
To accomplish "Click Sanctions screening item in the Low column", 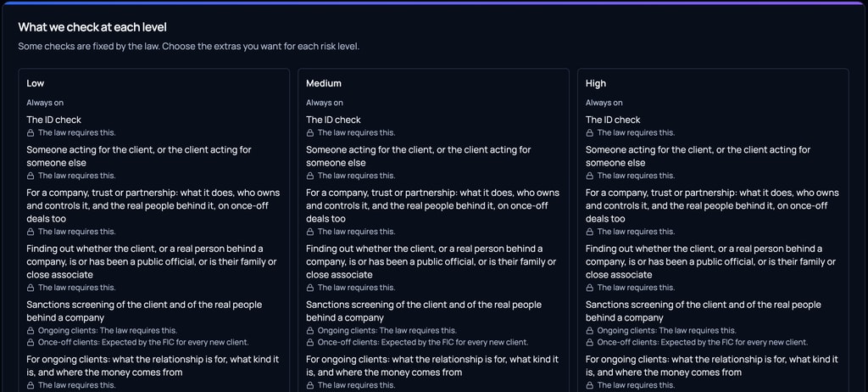I will coord(144,311).
